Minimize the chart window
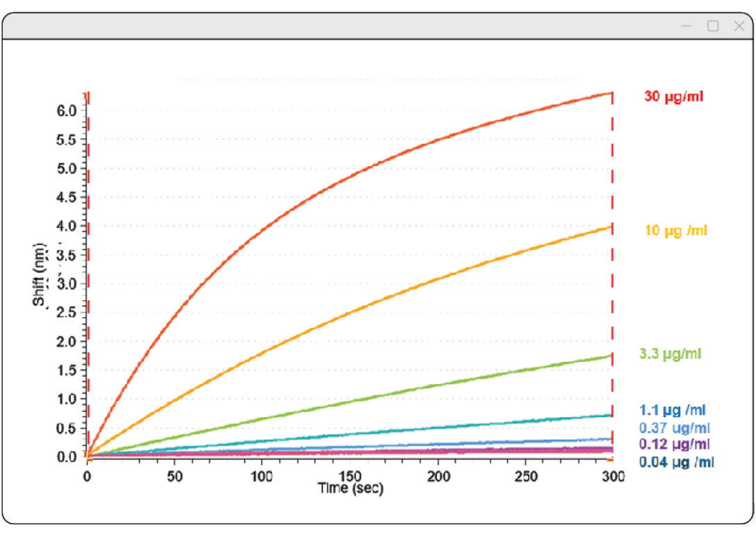The height and width of the screenshot is (537, 756). point(687,26)
